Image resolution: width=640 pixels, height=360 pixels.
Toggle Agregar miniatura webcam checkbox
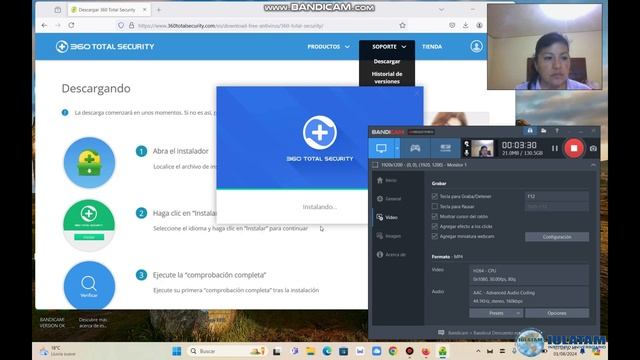435,236
